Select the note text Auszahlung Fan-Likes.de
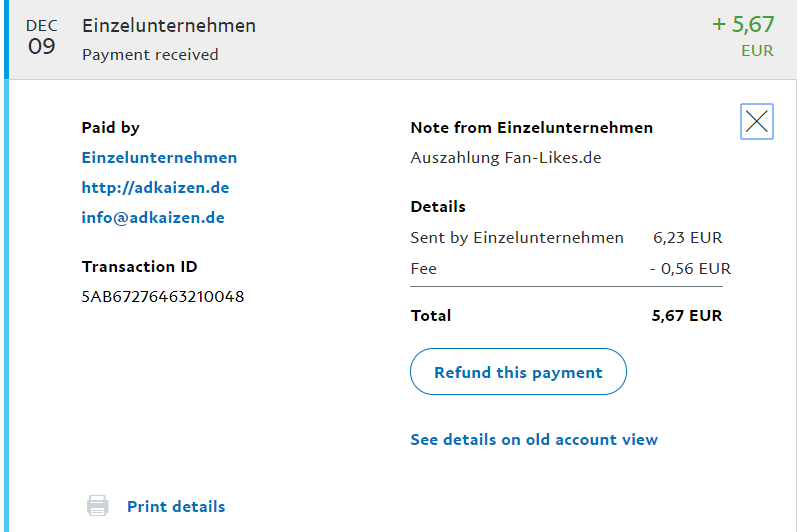 tap(505, 157)
